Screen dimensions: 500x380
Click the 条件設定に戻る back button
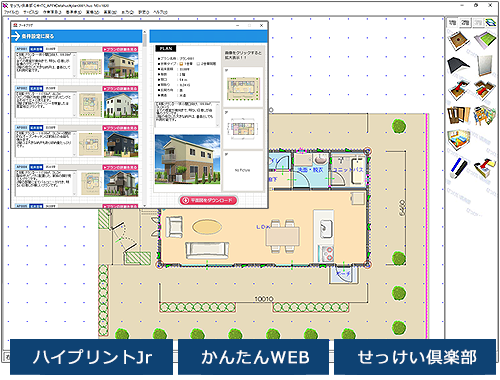tap(76, 36)
